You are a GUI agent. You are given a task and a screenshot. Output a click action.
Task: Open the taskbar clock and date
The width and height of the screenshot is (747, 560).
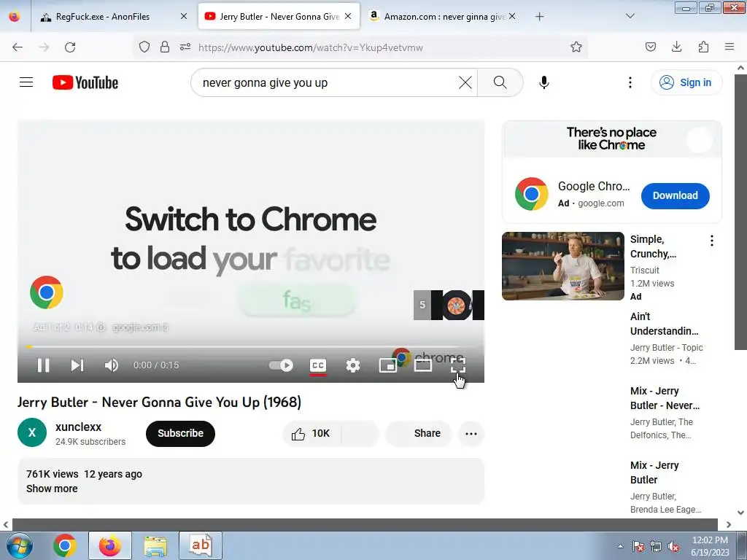709,546
